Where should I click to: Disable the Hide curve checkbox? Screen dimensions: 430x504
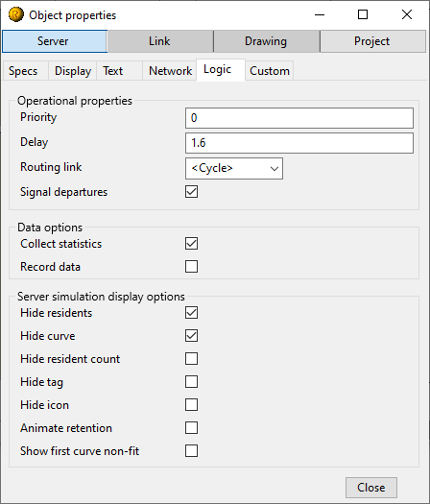[x=191, y=336]
